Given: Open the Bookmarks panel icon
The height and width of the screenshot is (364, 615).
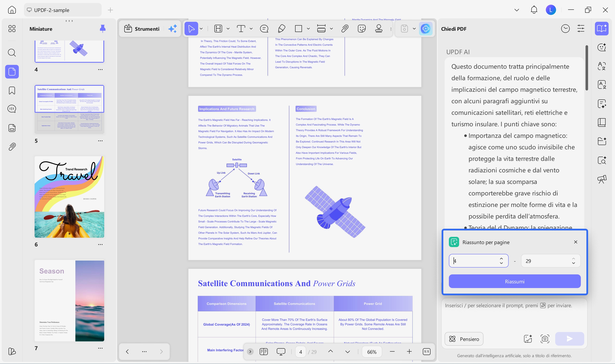Looking at the screenshot, I should [12, 90].
